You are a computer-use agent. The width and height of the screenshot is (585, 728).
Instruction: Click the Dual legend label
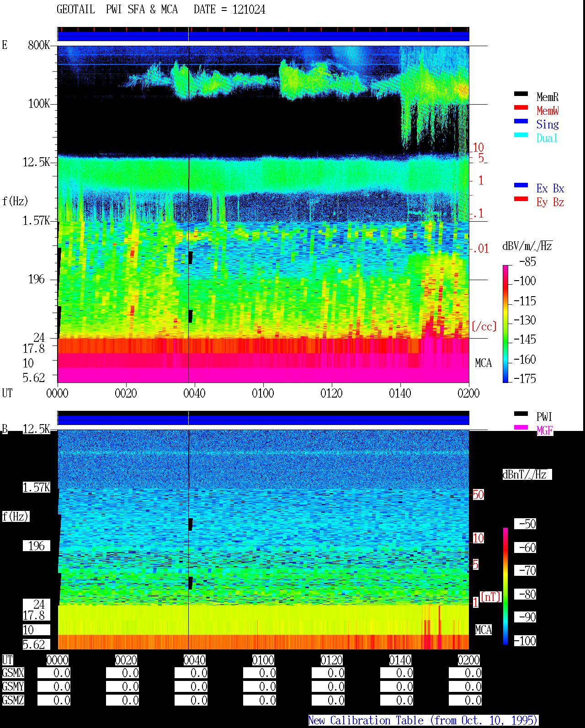coord(548,138)
